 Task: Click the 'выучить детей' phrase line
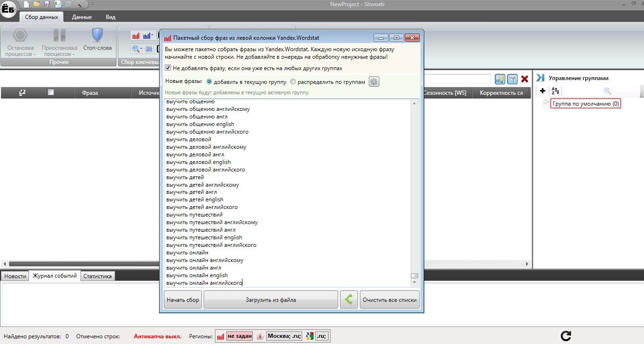[x=185, y=177]
